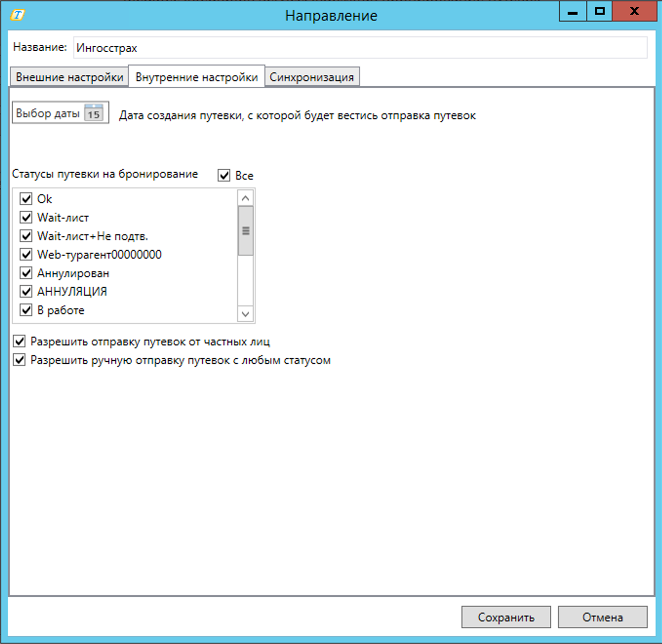Minimize the Направление window
This screenshot has width=662, height=644.
[573, 12]
